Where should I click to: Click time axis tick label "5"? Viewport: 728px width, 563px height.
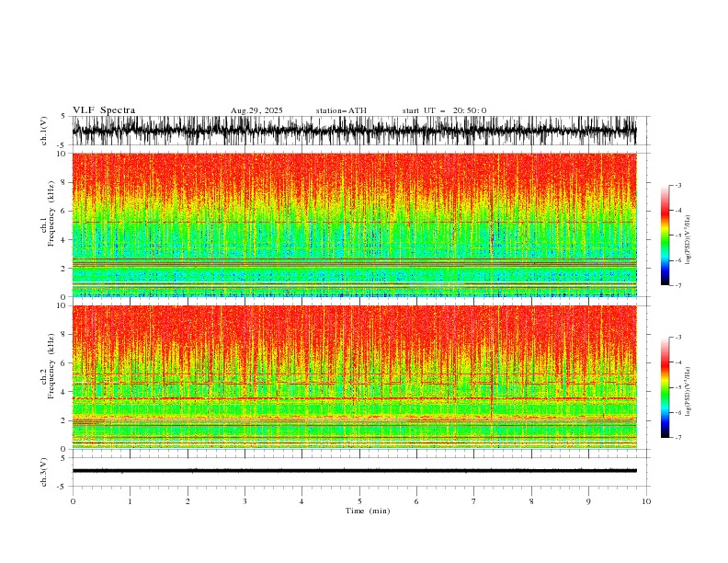click(359, 501)
